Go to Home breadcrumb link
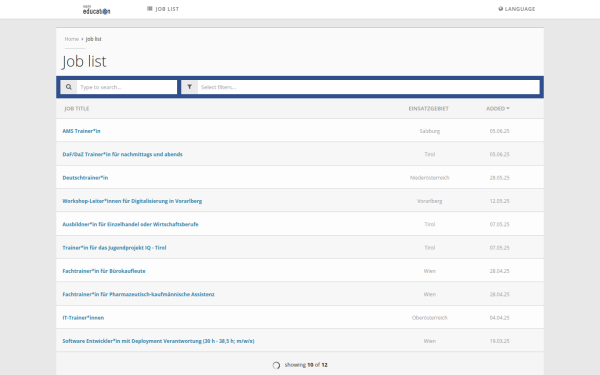This screenshot has width=600, height=375. point(72,39)
